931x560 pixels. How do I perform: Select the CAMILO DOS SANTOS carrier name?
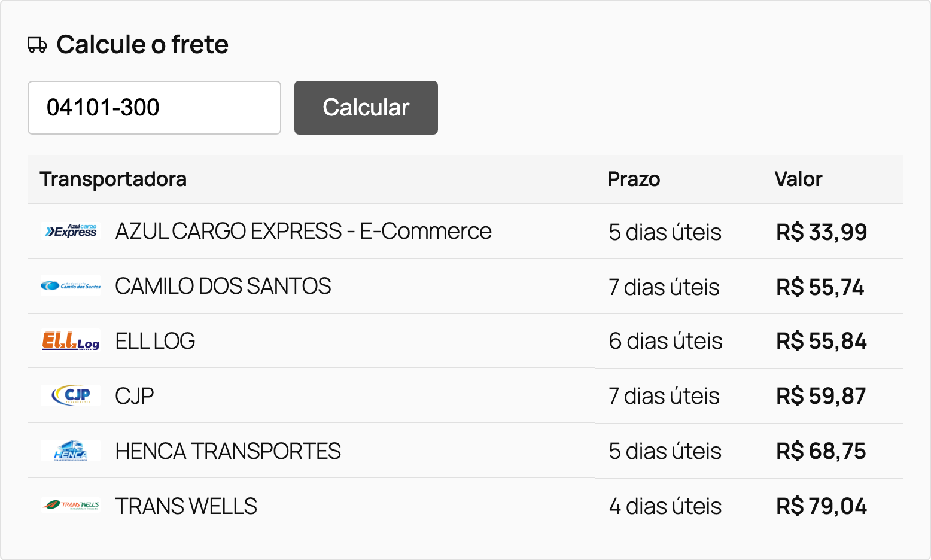click(223, 286)
